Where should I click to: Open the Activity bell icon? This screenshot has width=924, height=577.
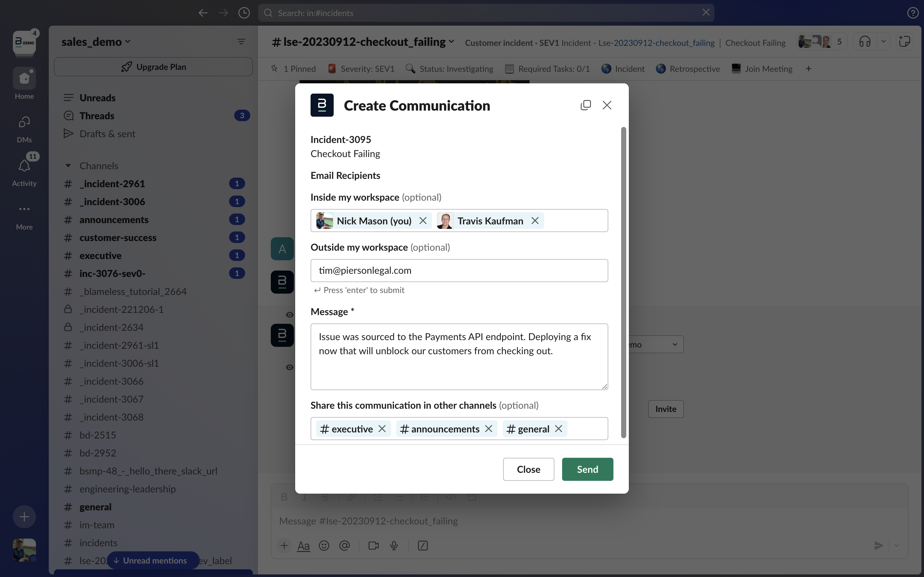click(24, 166)
